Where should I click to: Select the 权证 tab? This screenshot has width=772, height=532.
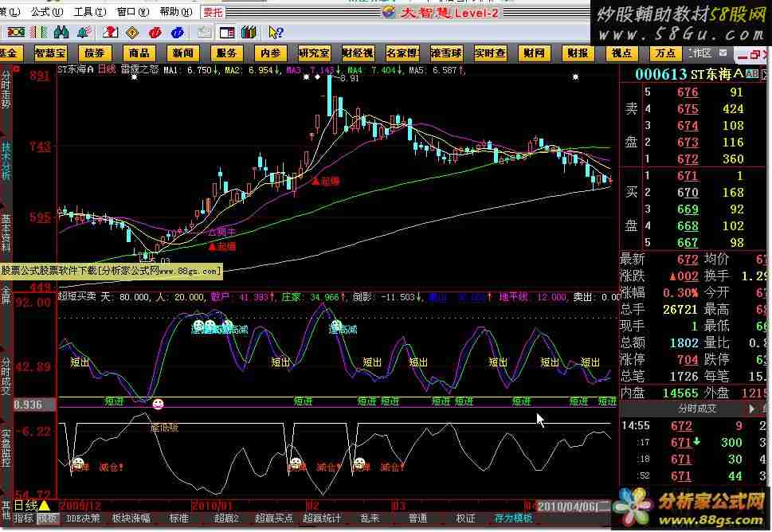(x=466, y=518)
